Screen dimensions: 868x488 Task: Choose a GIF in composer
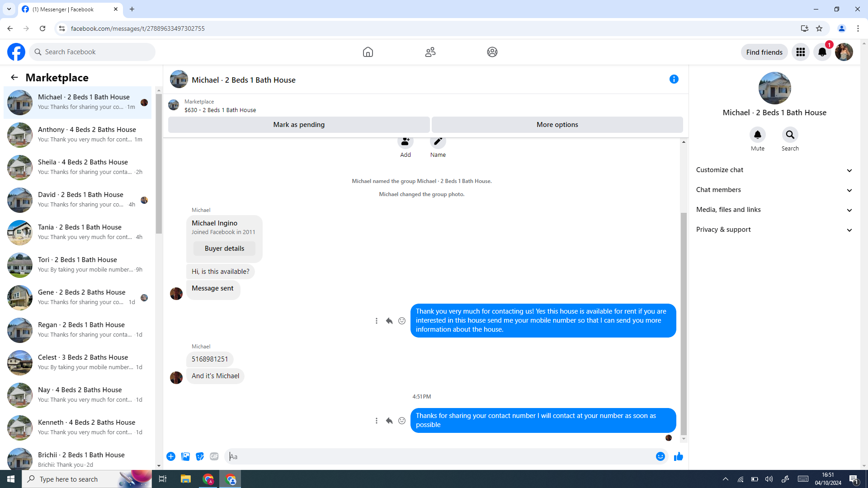pos(214,456)
